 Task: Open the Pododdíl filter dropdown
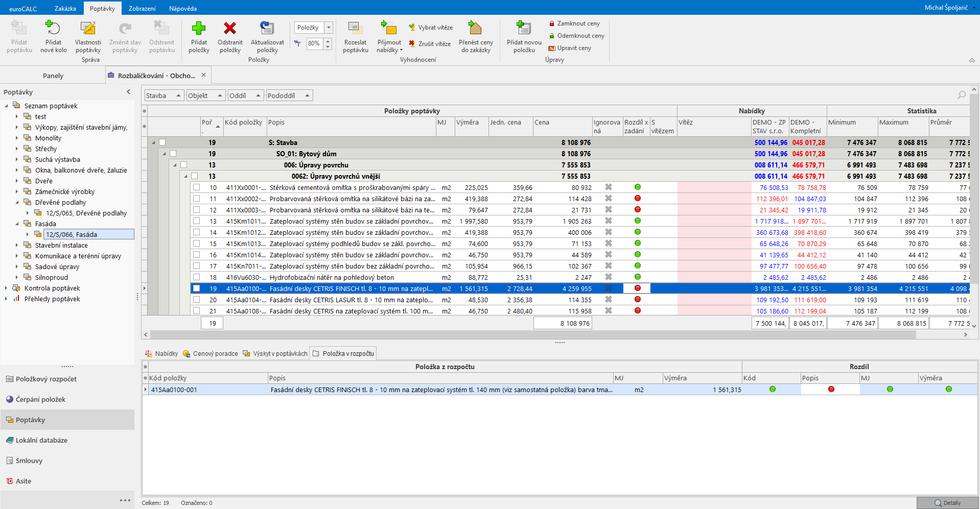307,95
